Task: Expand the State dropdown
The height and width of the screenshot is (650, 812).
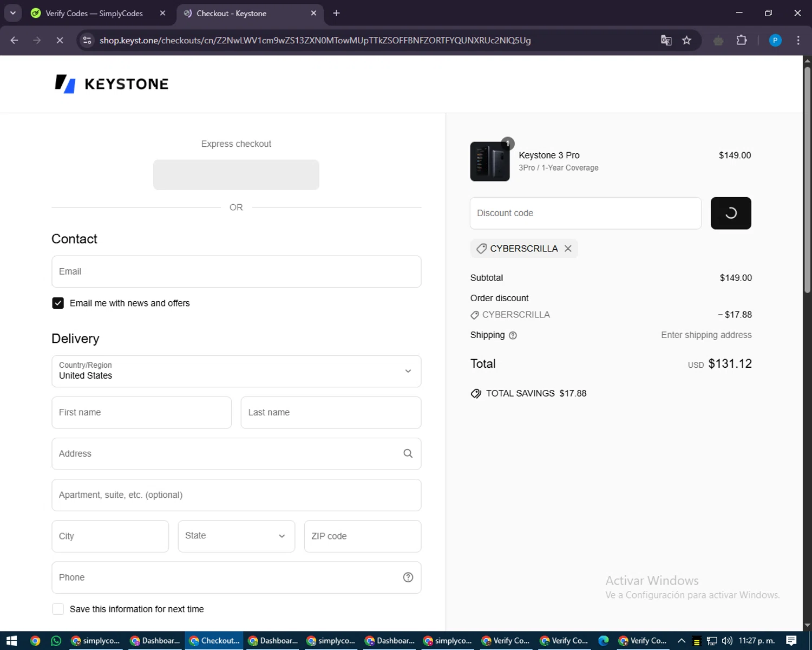Action: pyautogui.click(x=237, y=536)
